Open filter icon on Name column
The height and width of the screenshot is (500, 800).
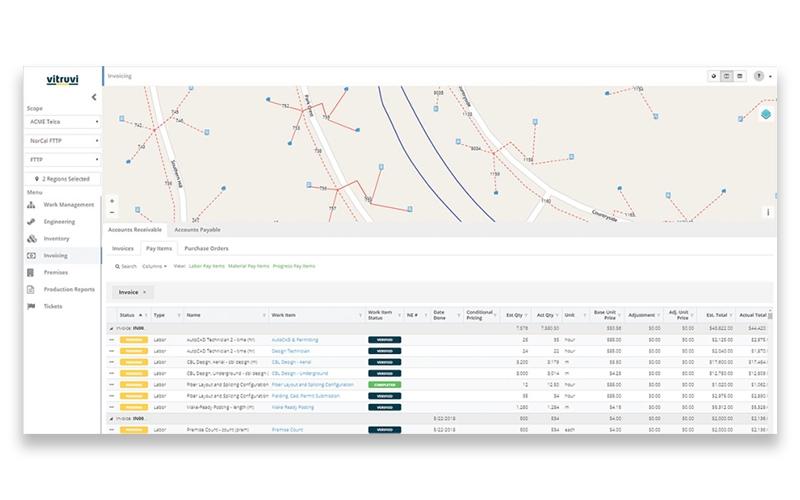[264, 315]
